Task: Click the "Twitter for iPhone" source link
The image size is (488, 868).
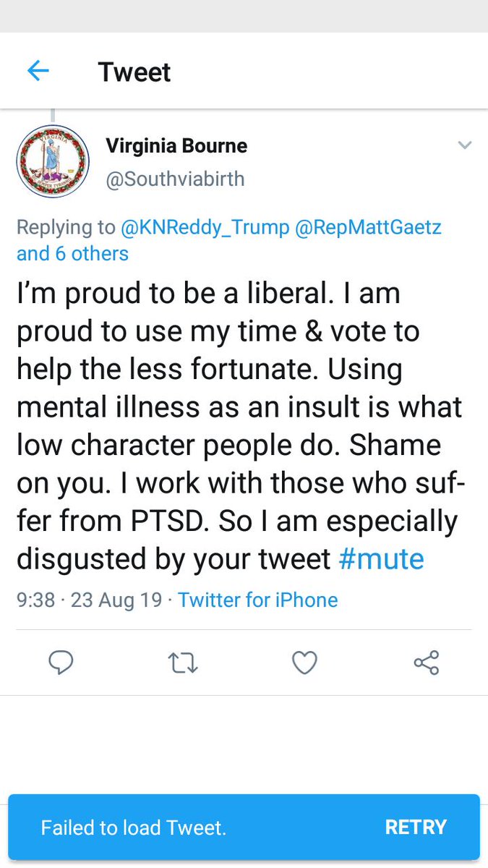Action: point(258,600)
